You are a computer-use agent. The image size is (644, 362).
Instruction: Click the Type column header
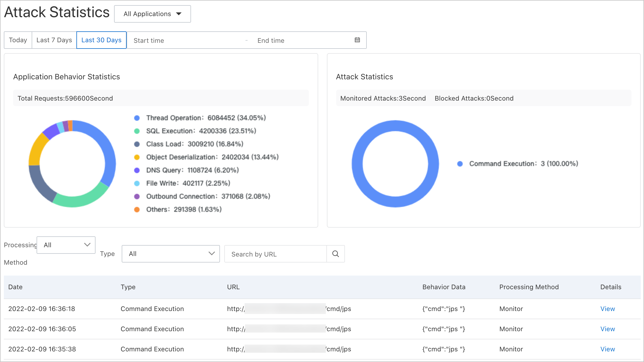pos(128,287)
